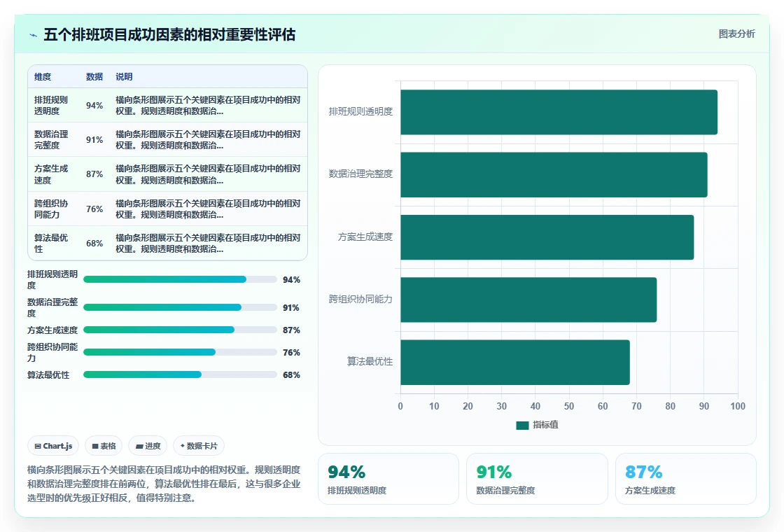Select the 76% cell in the table
Screen dimensions: 784x532
pos(94,209)
